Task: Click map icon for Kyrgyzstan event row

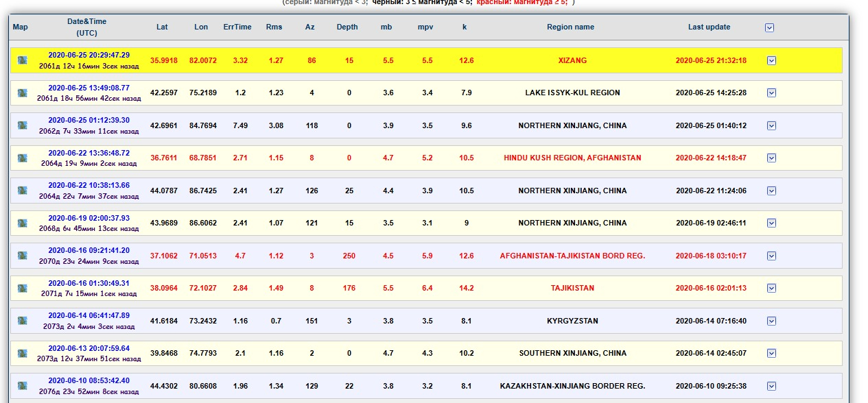Action: point(23,321)
